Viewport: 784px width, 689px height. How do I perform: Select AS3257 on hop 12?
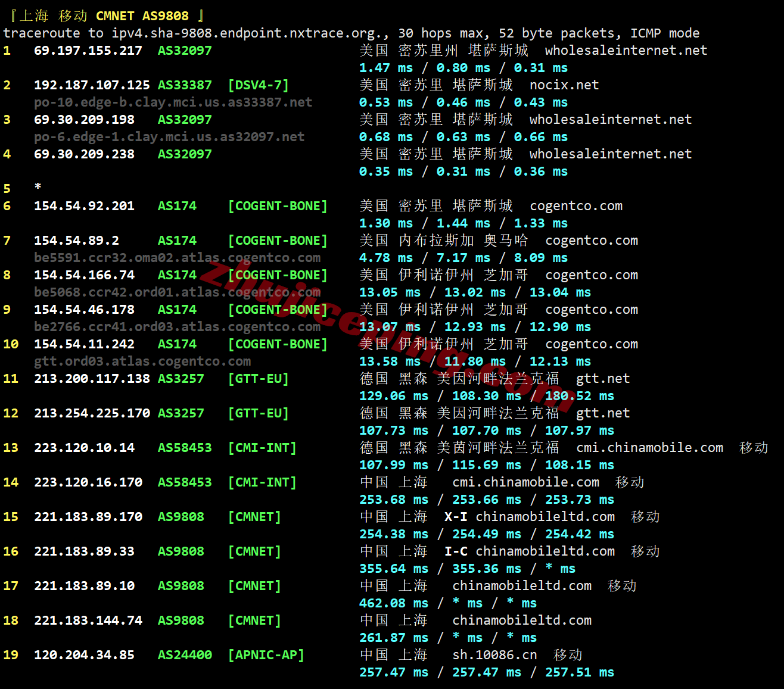coord(181,413)
